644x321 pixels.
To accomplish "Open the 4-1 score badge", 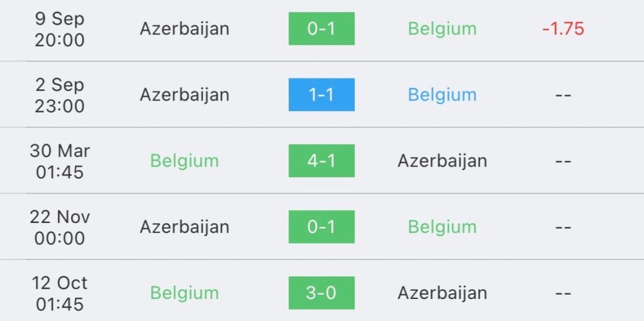I will coord(321,161).
